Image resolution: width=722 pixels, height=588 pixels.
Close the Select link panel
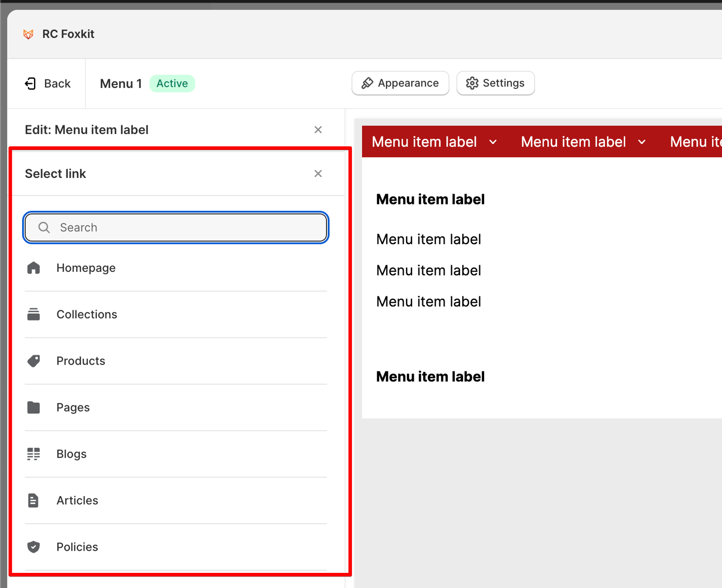[x=318, y=174]
